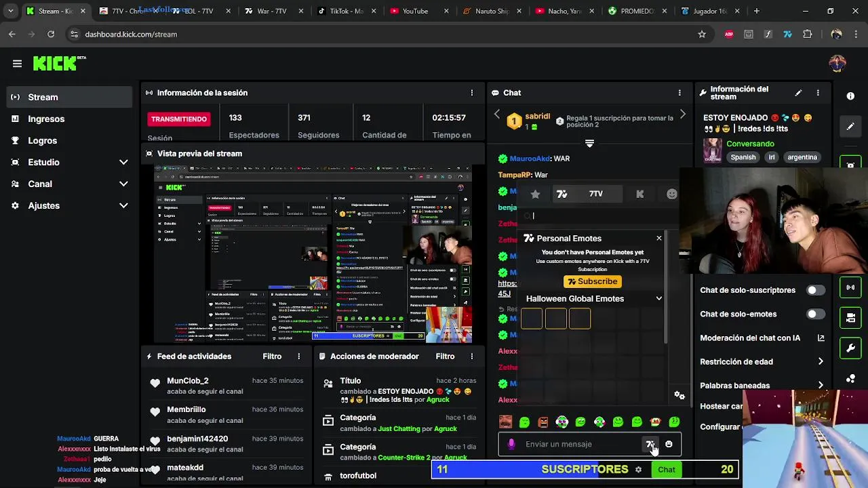The height and width of the screenshot is (488, 868).
Task: Click the purple microphone icon in message box
Action: click(511, 444)
